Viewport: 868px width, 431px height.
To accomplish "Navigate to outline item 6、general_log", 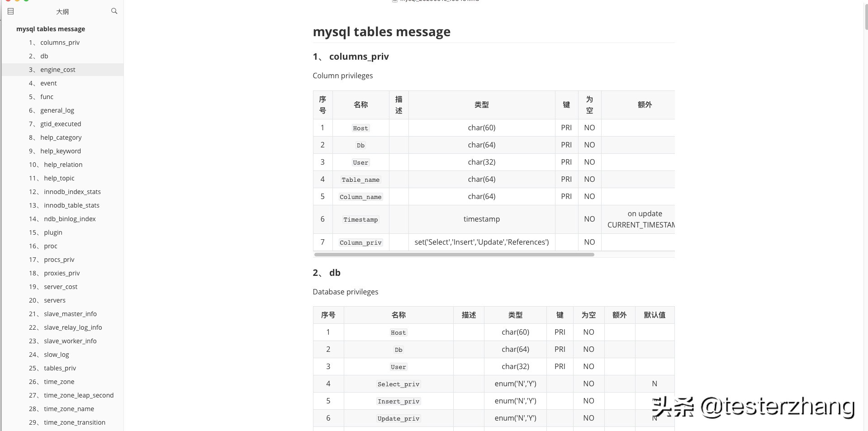I will (52, 110).
